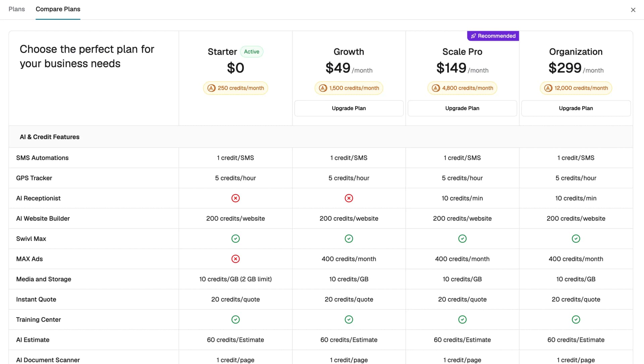This screenshot has height=364, width=644.
Task: Click green check for Organization Swivl Max
Action: point(576,239)
